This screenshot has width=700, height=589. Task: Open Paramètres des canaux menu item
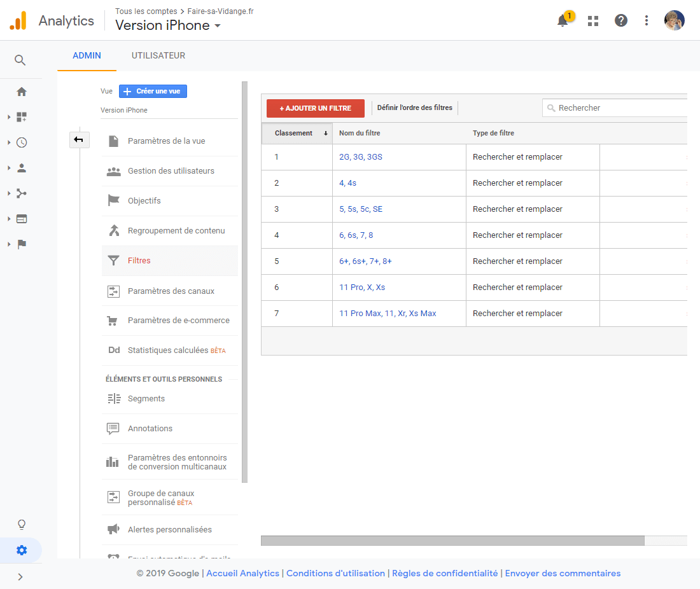(170, 291)
